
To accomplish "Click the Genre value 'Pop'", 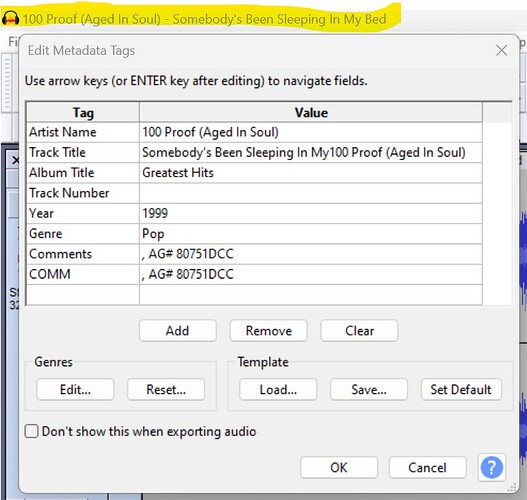I will pos(311,234).
